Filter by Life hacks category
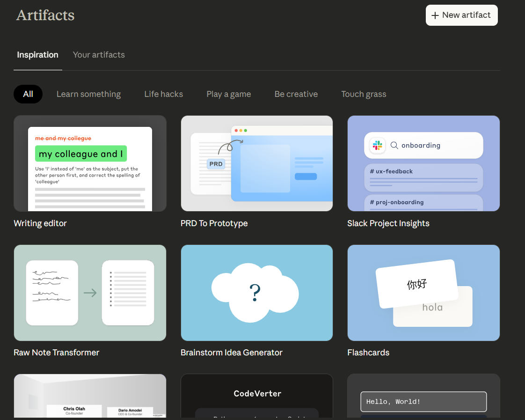Screen dimensions: 525x420 coord(164,94)
